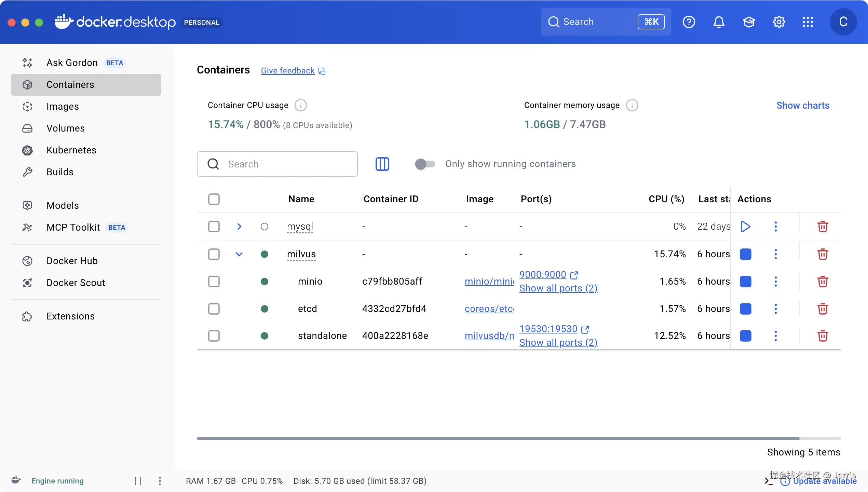Start the mysql container with play icon
Screen dimensions: 868x492
(x=745, y=227)
